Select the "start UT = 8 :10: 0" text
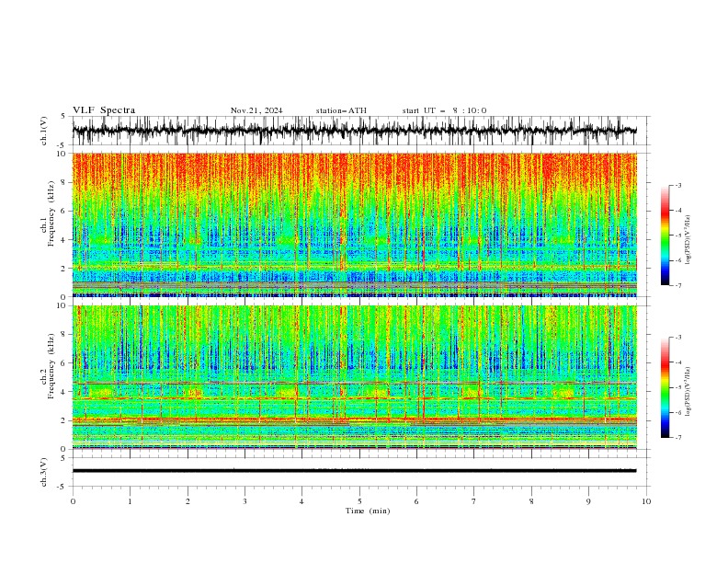Image resolution: width=728 pixels, height=563 pixels. coord(444,110)
